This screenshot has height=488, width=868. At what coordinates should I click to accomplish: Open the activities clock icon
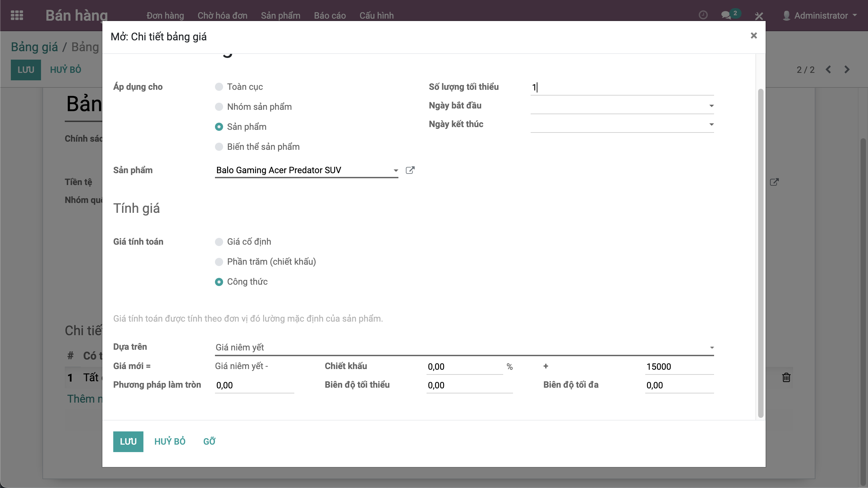[703, 15]
